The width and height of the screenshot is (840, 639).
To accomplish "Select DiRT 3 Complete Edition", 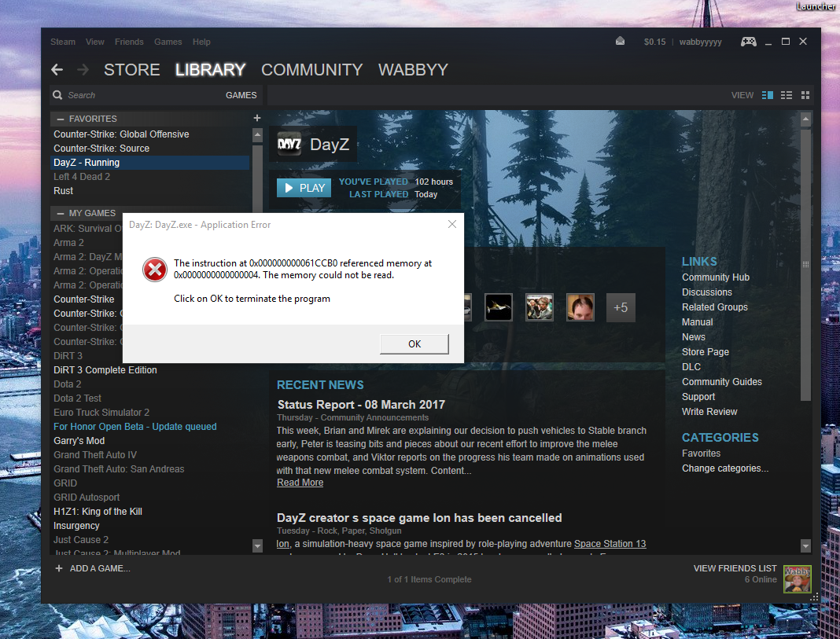I will (105, 370).
